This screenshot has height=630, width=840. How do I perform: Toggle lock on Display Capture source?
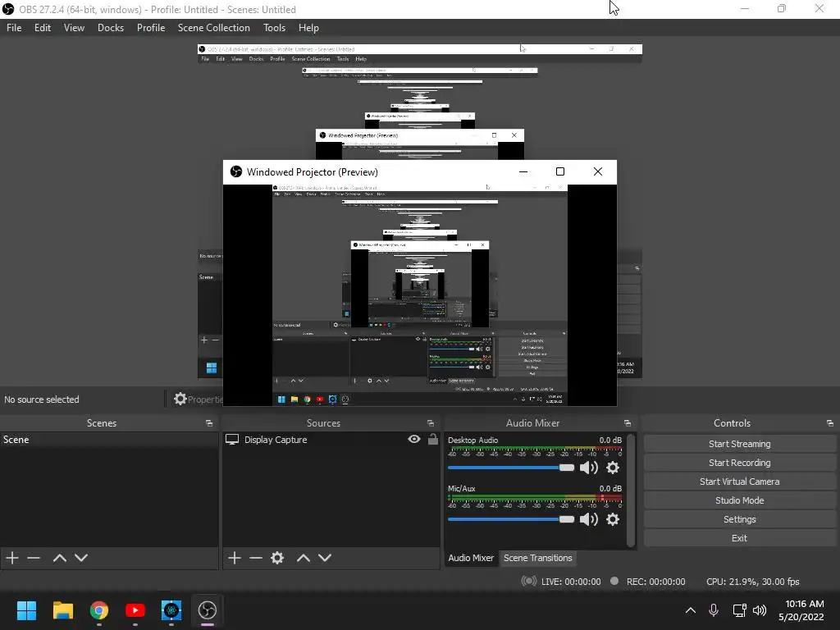(433, 440)
